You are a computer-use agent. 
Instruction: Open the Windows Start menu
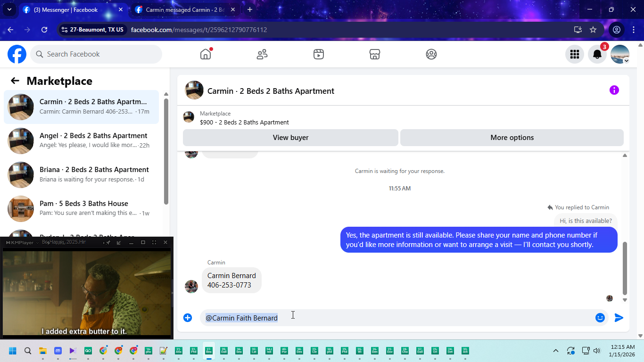[x=13, y=351]
